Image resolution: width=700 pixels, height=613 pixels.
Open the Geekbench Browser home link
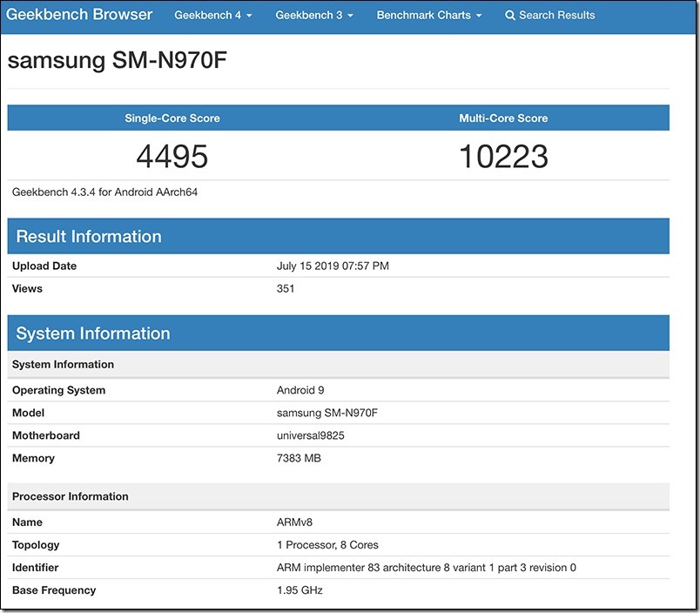[79, 15]
